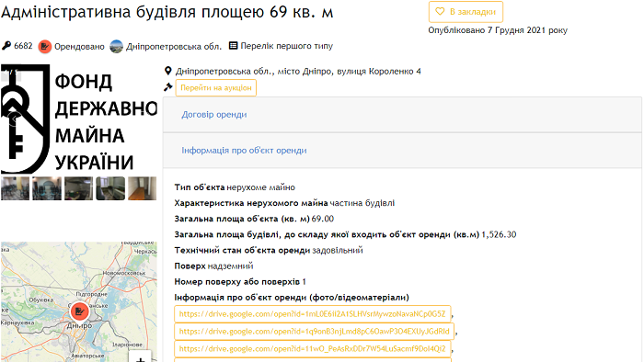
Task: Expand the Договір оренди section
Action: [214, 114]
